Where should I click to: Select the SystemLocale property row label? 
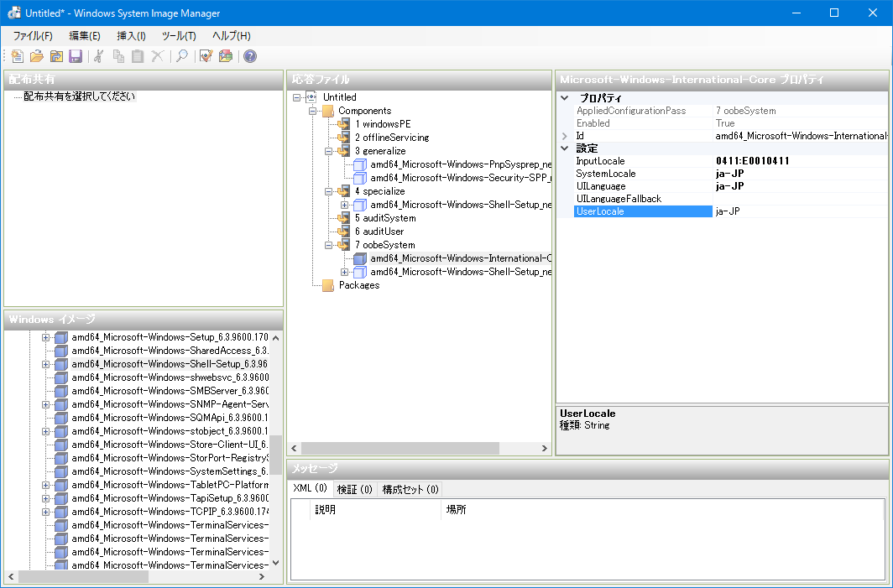606,174
